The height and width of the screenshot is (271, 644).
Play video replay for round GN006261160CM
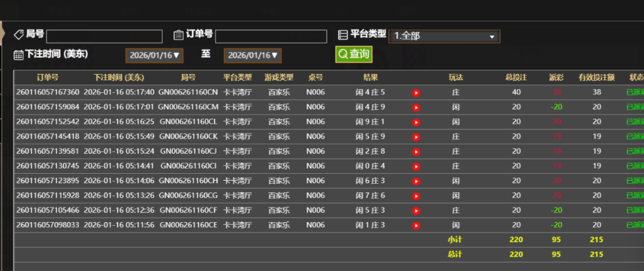pos(416,107)
